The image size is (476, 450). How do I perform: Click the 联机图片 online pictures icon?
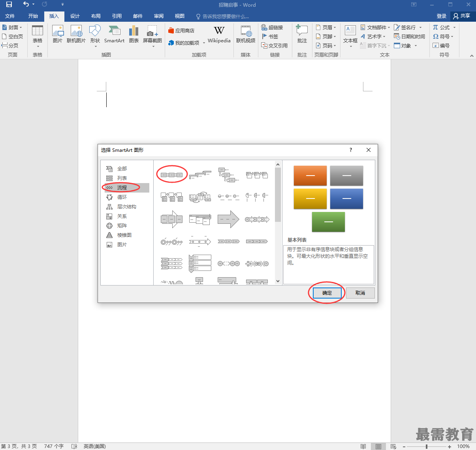[x=76, y=34]
